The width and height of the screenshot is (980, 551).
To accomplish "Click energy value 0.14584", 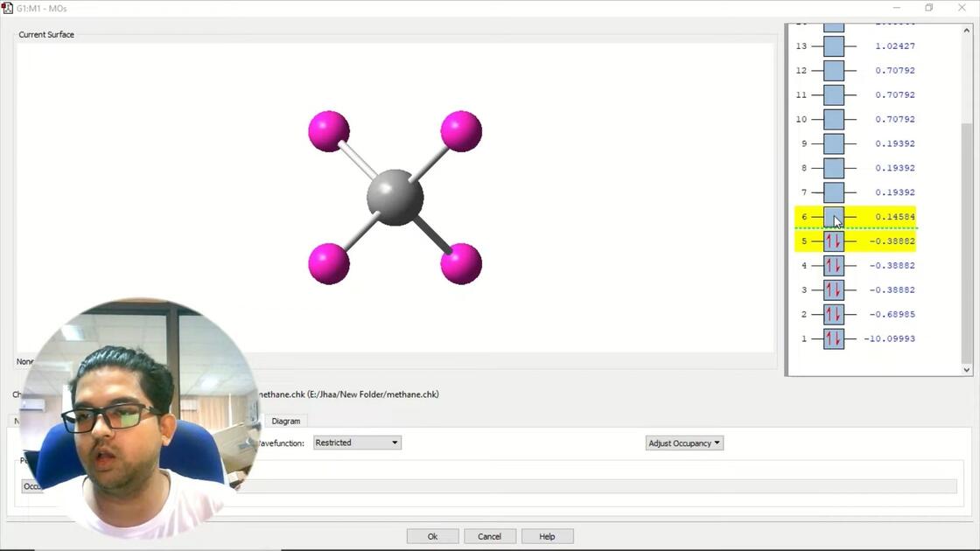I will click(895, 217).
